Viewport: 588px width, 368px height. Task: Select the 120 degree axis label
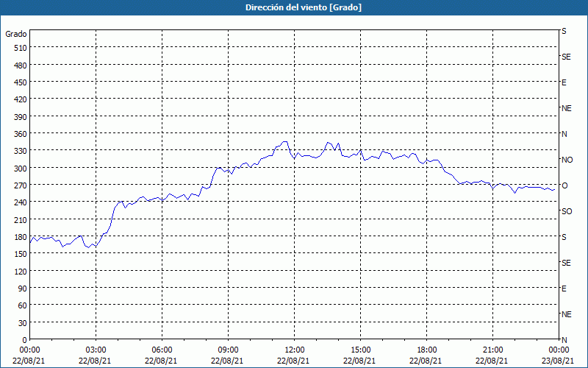[x=21, y=271]
